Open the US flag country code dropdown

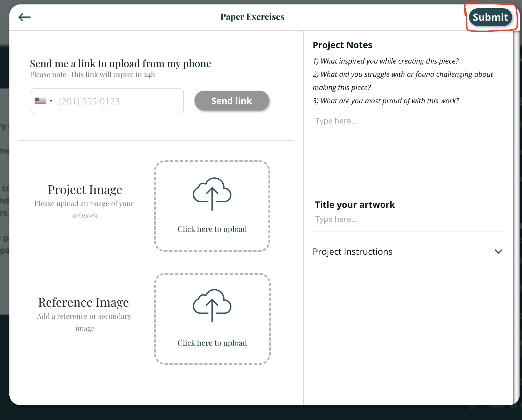coord(44,101)
